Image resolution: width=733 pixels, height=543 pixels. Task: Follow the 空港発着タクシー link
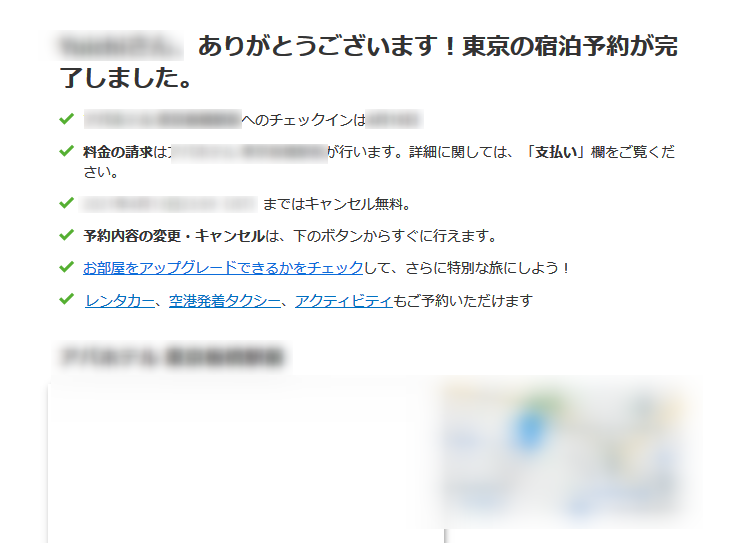point(224,301)
